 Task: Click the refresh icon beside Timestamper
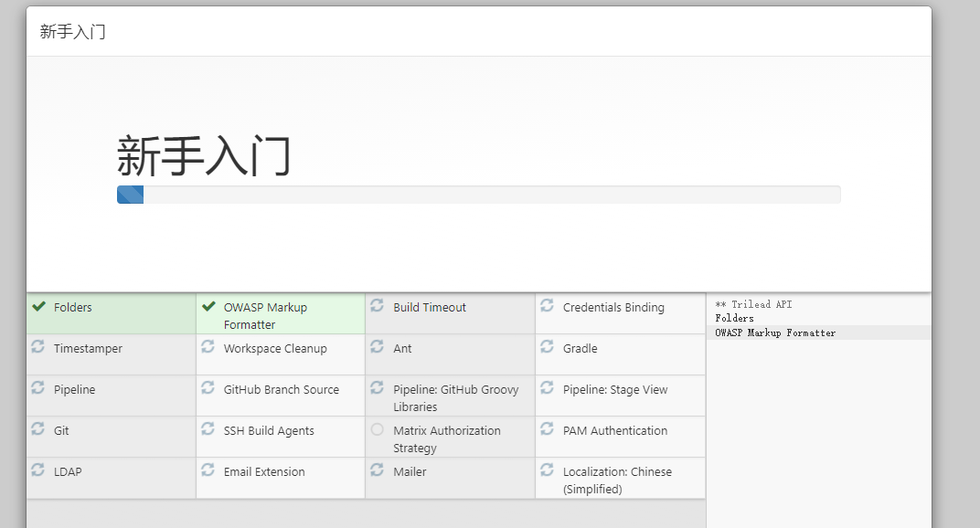point(38,347)
